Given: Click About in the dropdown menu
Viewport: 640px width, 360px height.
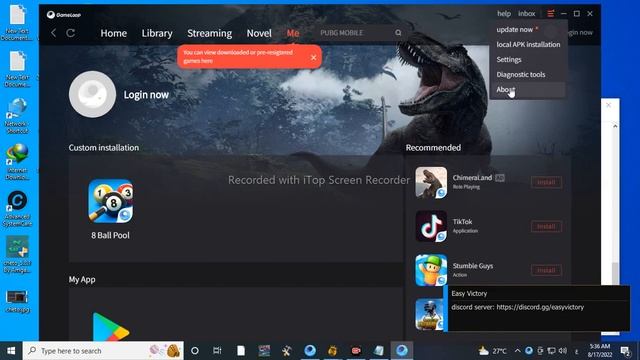Looking at the screenshot, I should 529,89.
